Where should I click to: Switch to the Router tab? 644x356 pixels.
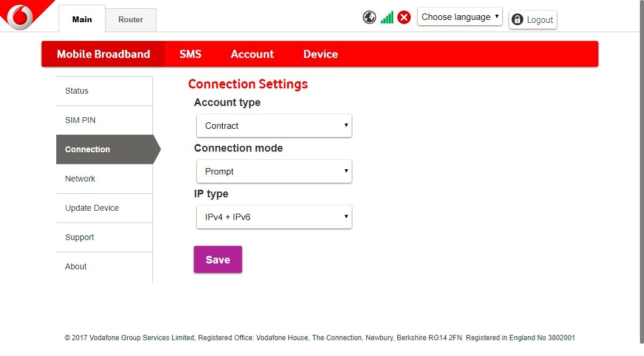click(131, 20)
